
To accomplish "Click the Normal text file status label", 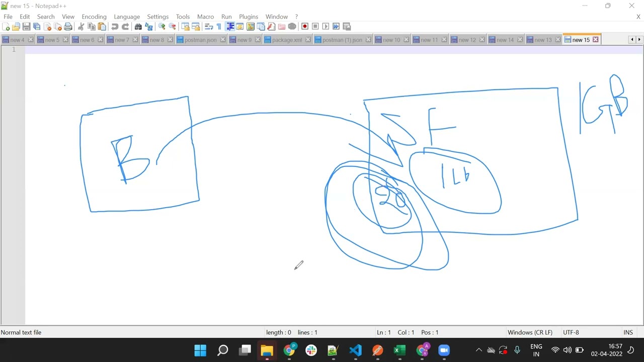I will [x=21, y=332].
